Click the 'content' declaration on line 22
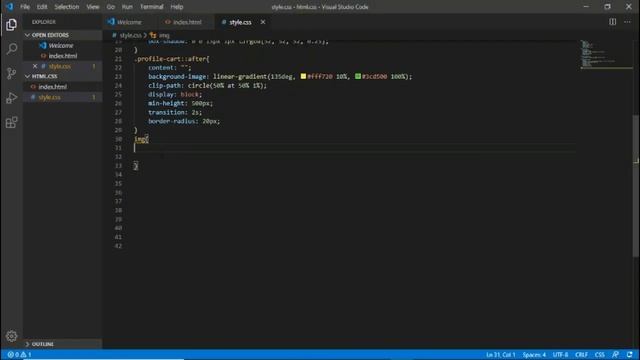The image size is (640, 360). (169, 68)
